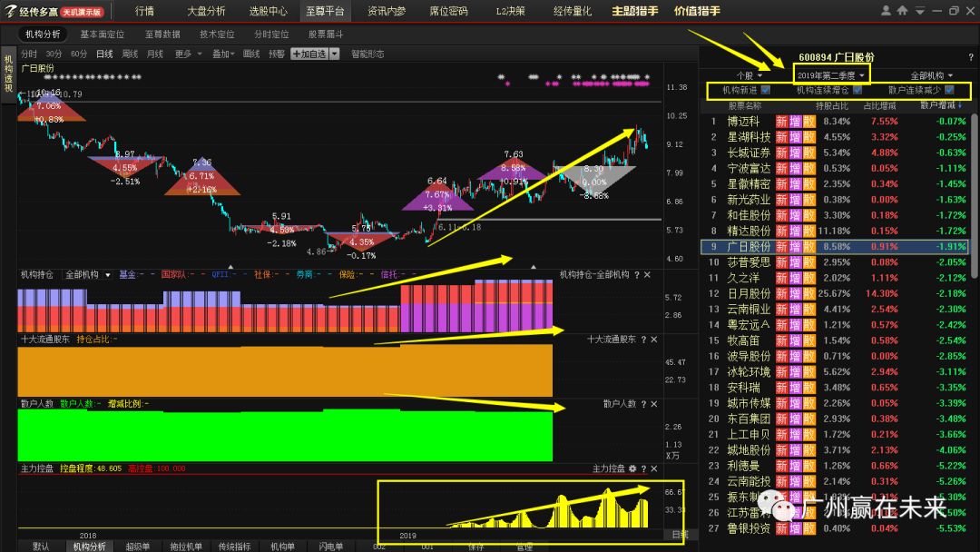980x552 pixels.
Task: Open the 机构透视 side tab
Action: (x=8, y=74)
